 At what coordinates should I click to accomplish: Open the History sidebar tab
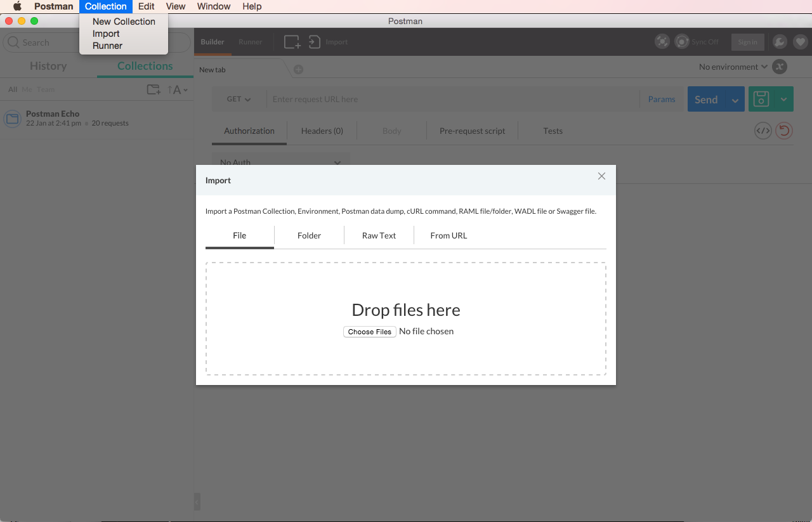[48, 66]
